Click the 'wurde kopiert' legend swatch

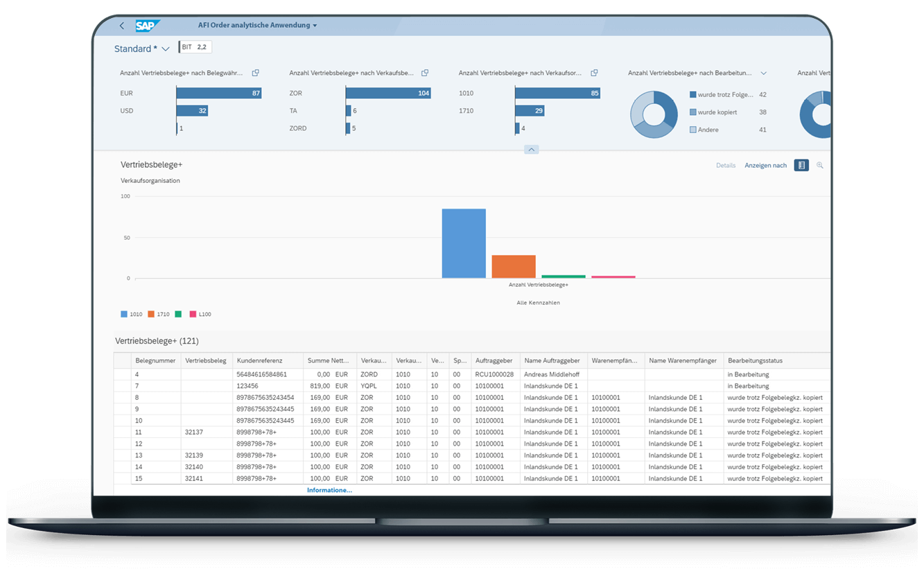[x=692, y=112]
